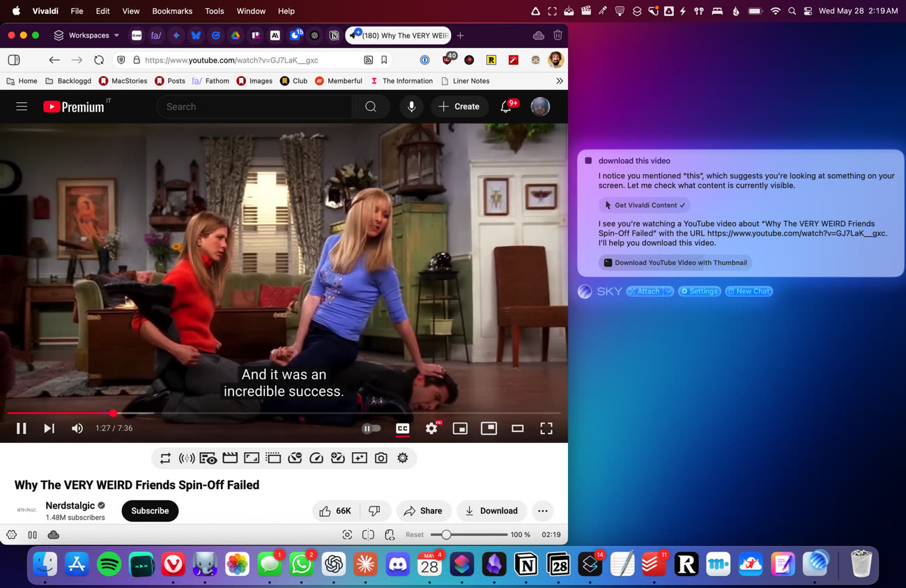Viewport: 906px width, 588px height.
Task: Open synced tabs cloud icon in tab bar
Action: 538,35
